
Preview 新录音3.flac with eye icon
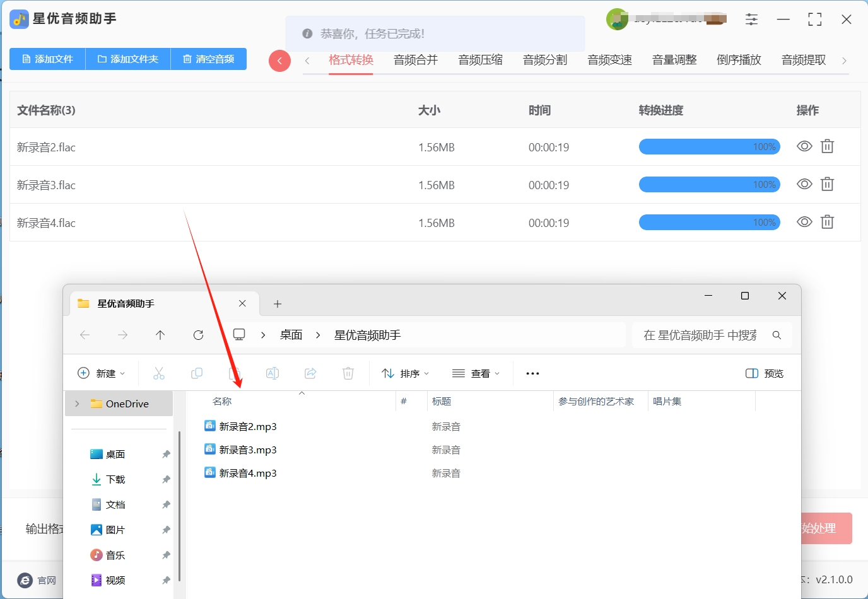coord(804,184)
